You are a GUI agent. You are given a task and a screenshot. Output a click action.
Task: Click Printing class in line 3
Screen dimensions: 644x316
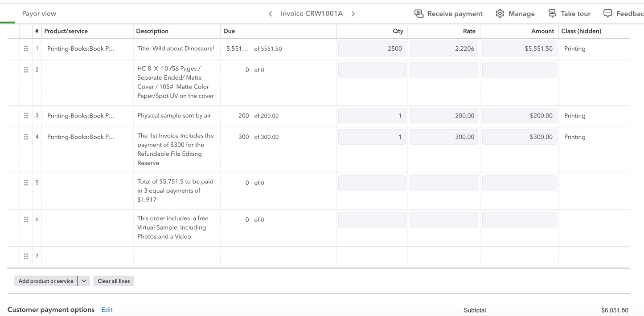pyautogui.click(x=575, y=116)
